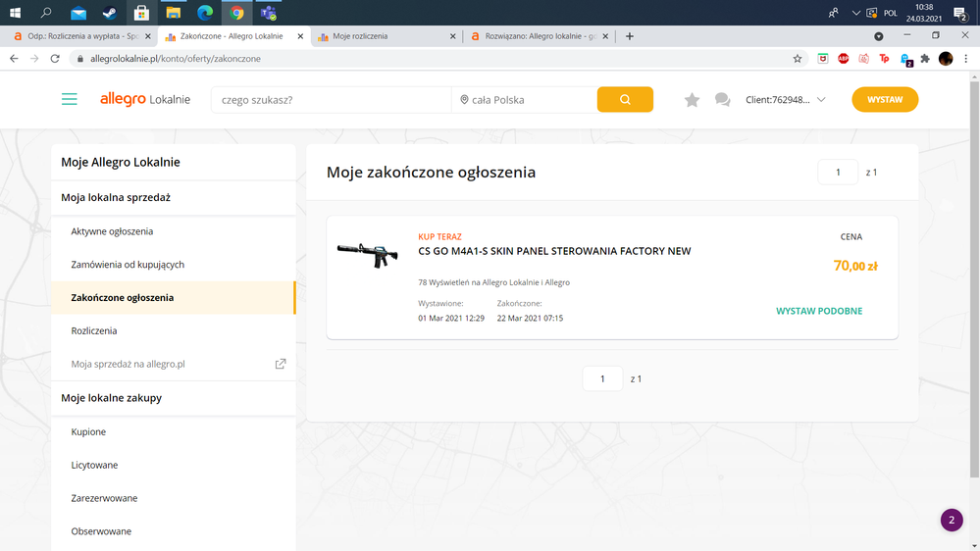Click the WYSTAW button
The image size is (980, 551).
[x=885, y=99]
